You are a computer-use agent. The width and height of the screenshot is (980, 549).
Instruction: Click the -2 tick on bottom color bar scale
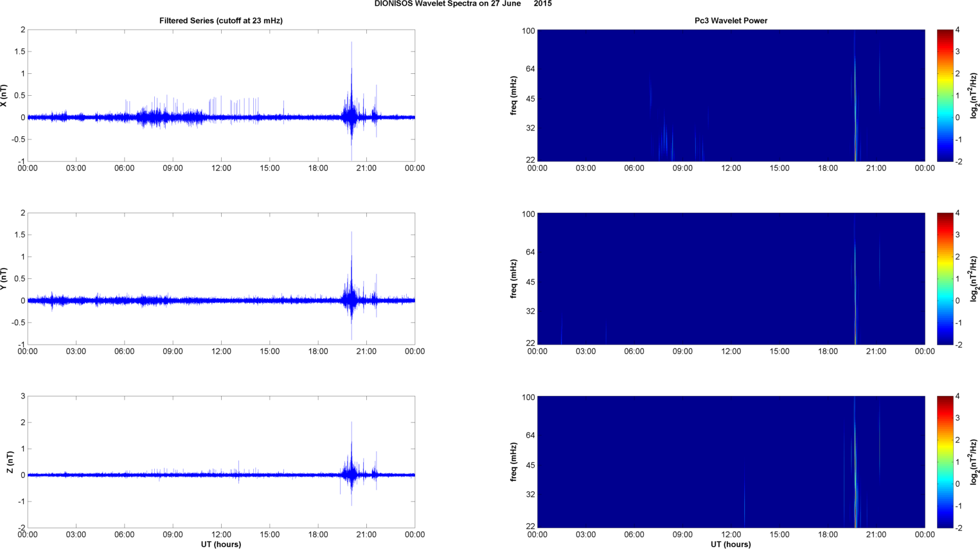[x=958, y=528]
